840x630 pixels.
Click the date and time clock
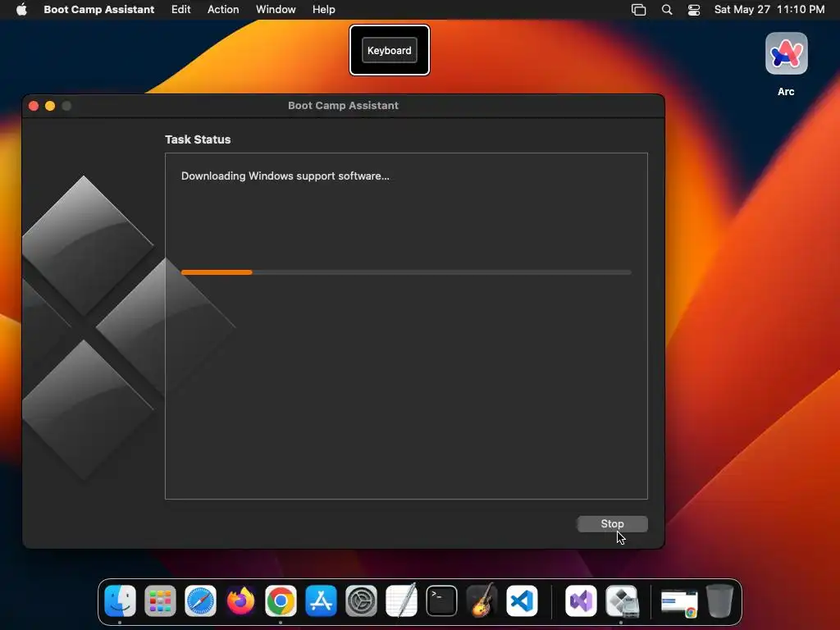tap(769, 9)
